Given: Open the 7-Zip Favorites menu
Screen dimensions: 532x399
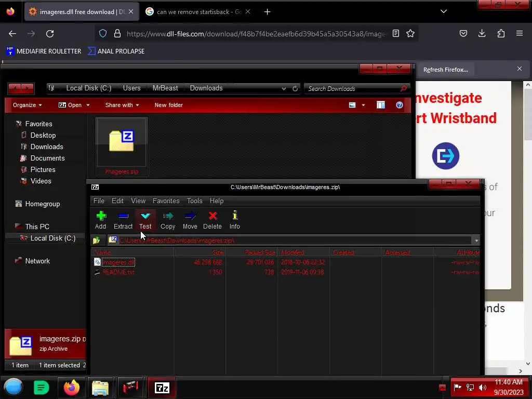Looking at the screenshot, I should click(166, 201).
